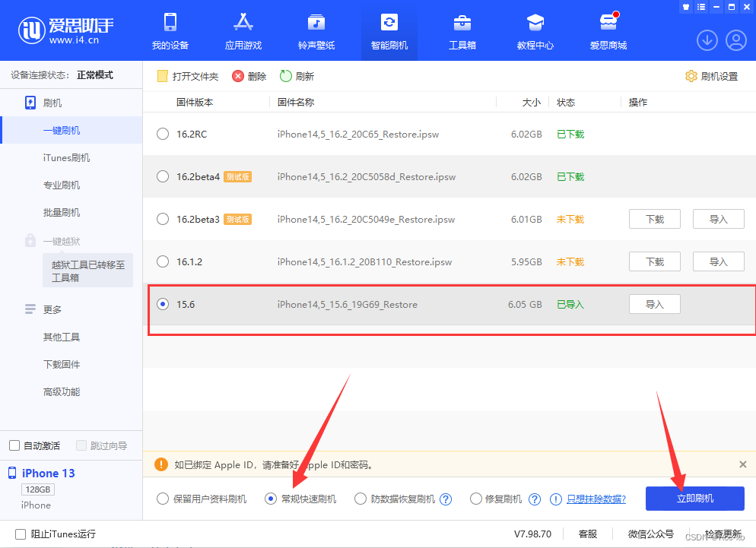Click the 立即刷机 flash now button
756x548 pixels.
694,499
